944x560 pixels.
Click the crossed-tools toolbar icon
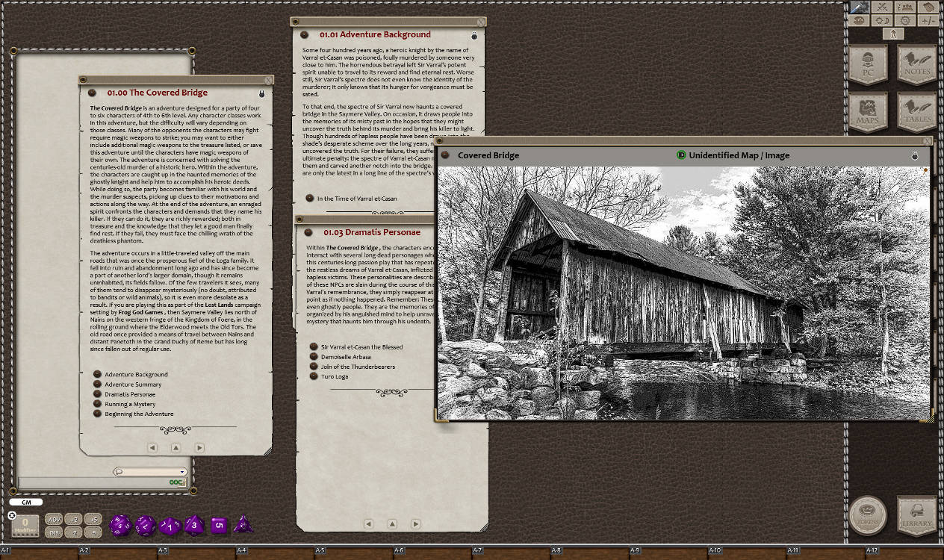tap(881, 8)
